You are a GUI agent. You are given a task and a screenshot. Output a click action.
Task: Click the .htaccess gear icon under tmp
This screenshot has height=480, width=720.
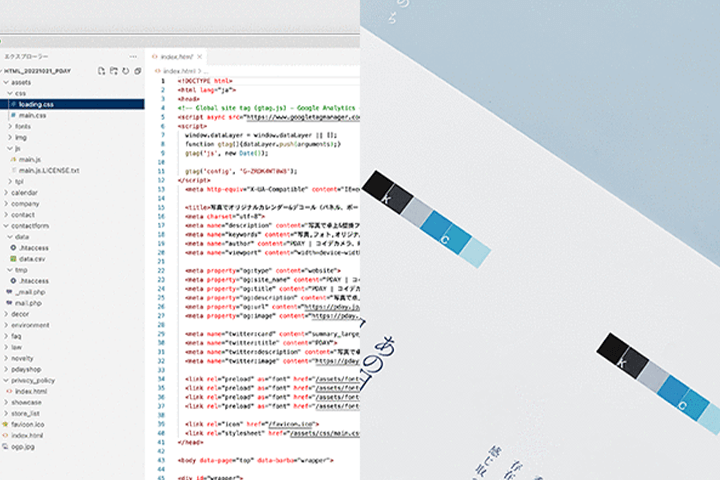tap(13, 281)
